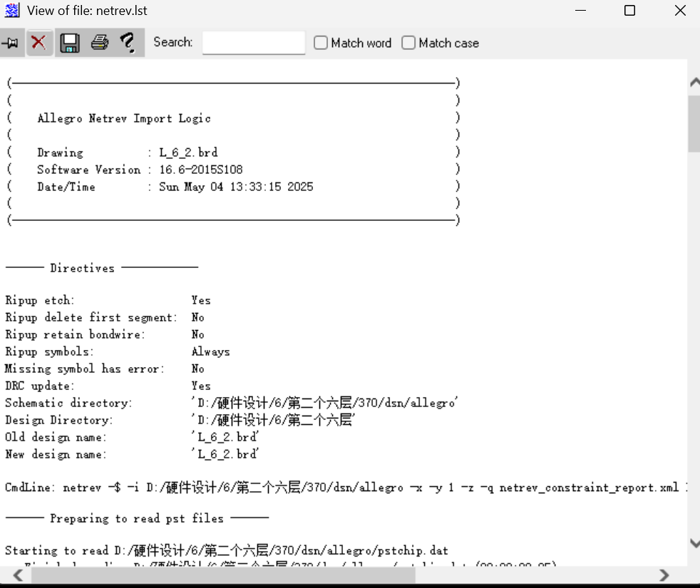Click the 'Always' value for Ripup symbols
Screen dimensions: 700x588
point(211,352)
